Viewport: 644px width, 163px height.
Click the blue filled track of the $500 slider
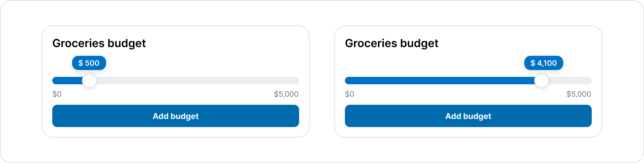point(67,81)
